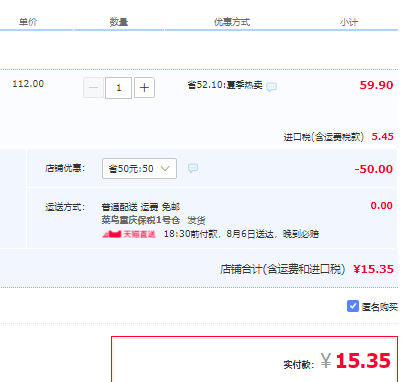Decrease quantity with the minus button
This screenshot has height=382, width=403.
pos(93,88)
